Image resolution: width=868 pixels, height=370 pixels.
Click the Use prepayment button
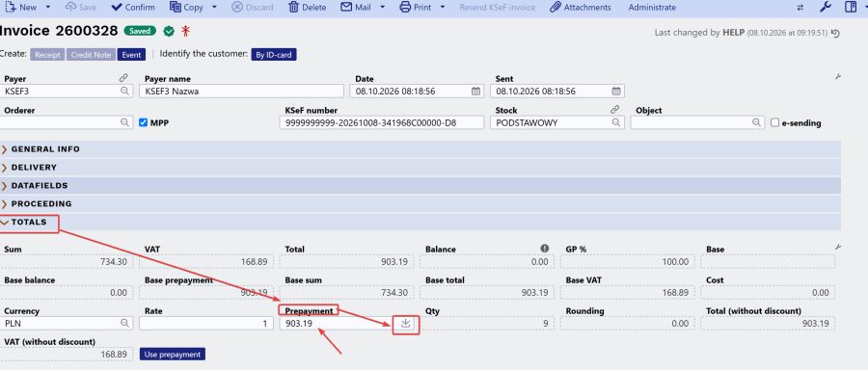click(x=173, y=354)
